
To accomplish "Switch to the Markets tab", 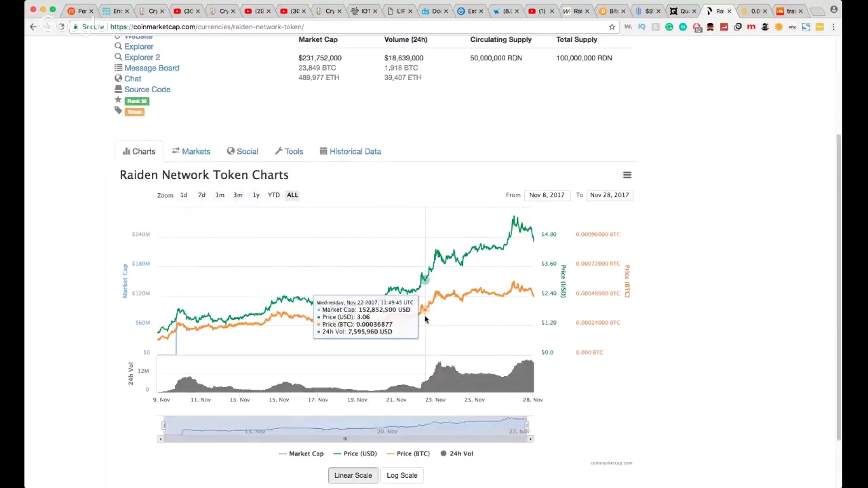I will (191, 151).
